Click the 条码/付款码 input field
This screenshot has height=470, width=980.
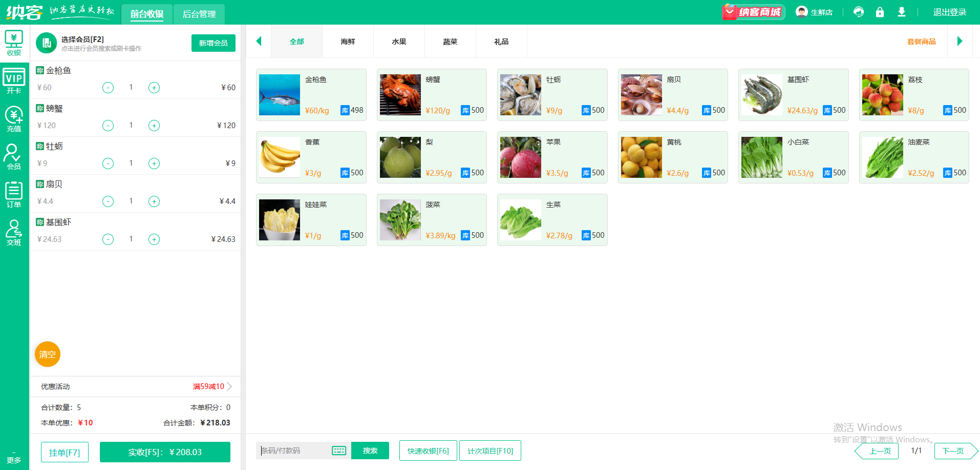coord(294,451)
